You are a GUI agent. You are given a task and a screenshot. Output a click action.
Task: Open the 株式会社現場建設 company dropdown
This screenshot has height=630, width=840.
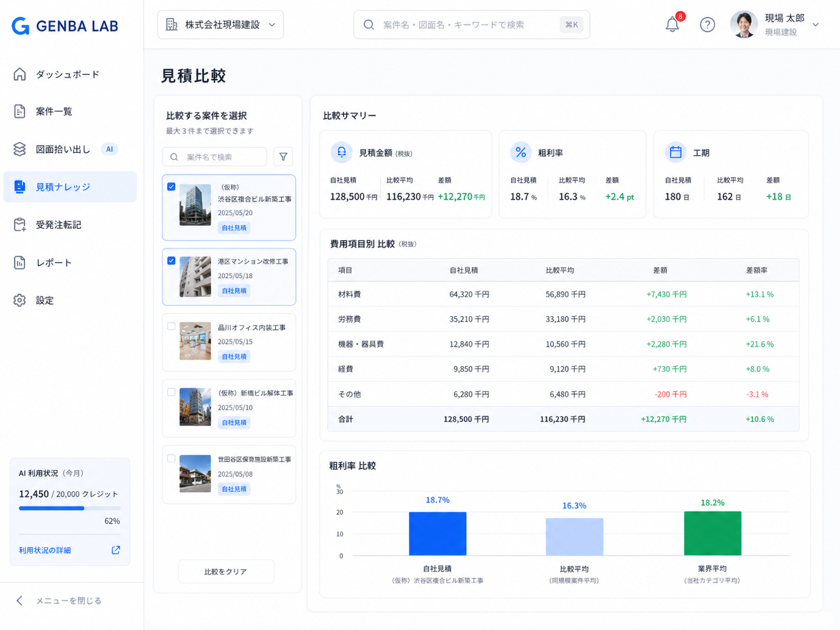(220, 24)
